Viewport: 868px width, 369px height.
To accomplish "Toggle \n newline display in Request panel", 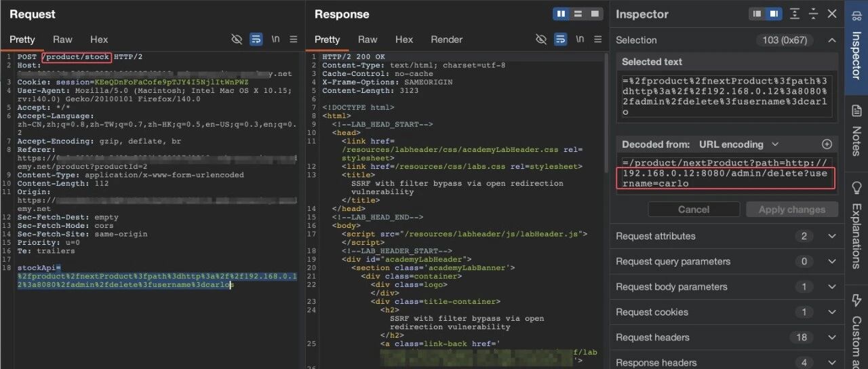I will 275,39.
